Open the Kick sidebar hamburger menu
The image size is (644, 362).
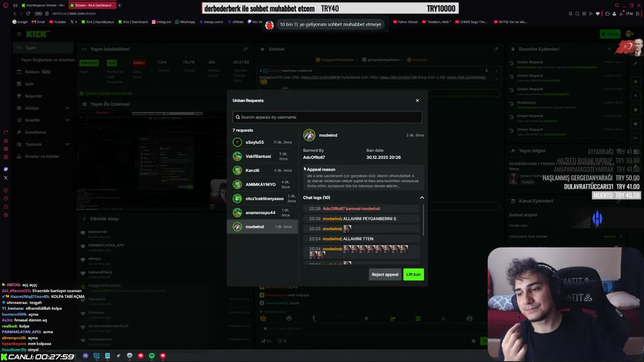pos(19,34)
